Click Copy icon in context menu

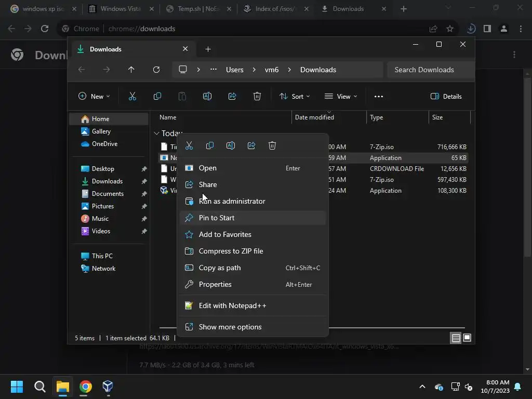coord(210,146)
